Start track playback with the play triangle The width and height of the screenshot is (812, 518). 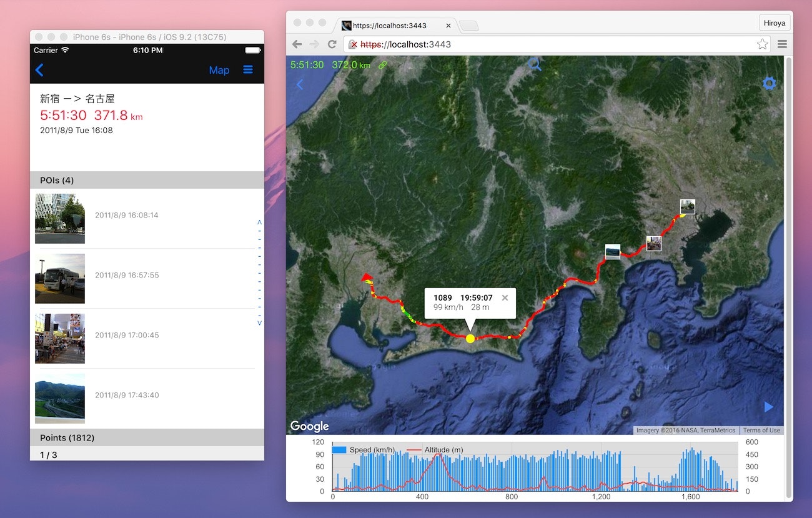coord(768,407)
